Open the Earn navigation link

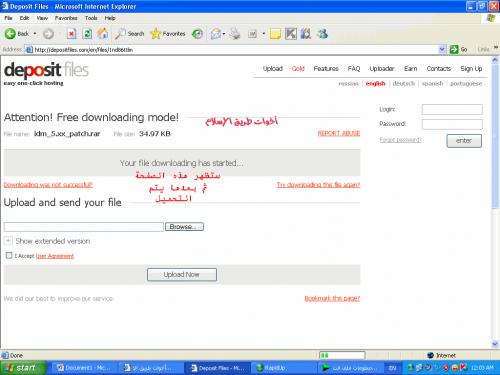coord(410,69)
